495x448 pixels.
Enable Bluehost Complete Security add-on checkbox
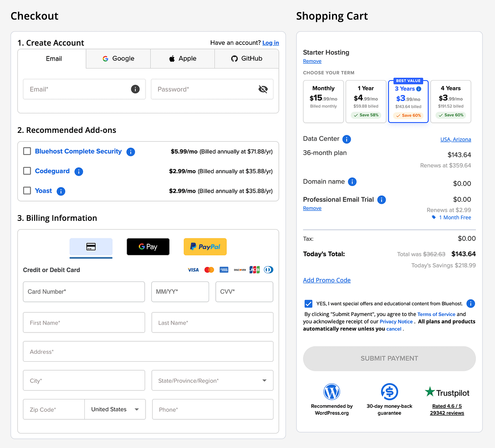tap(27, 151)
